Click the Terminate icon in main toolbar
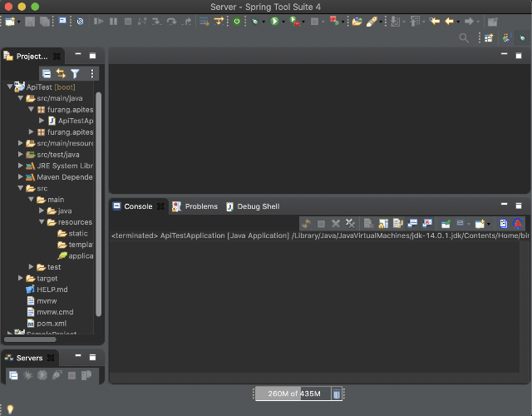532x416 pixels. click(128, 22)
